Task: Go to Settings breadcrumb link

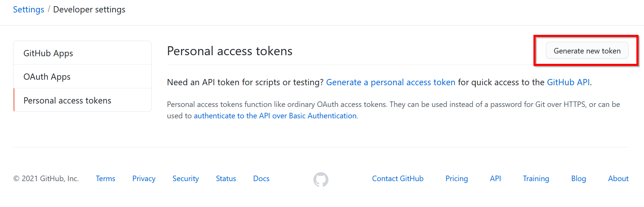Action: click(29, 10)
